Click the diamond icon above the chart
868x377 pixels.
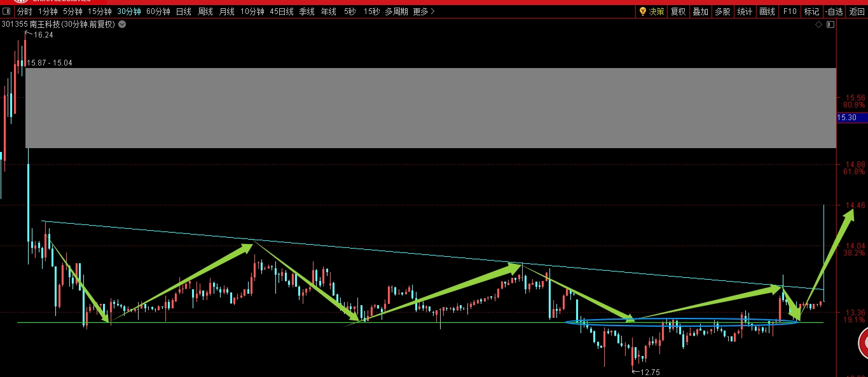(819, 24)
